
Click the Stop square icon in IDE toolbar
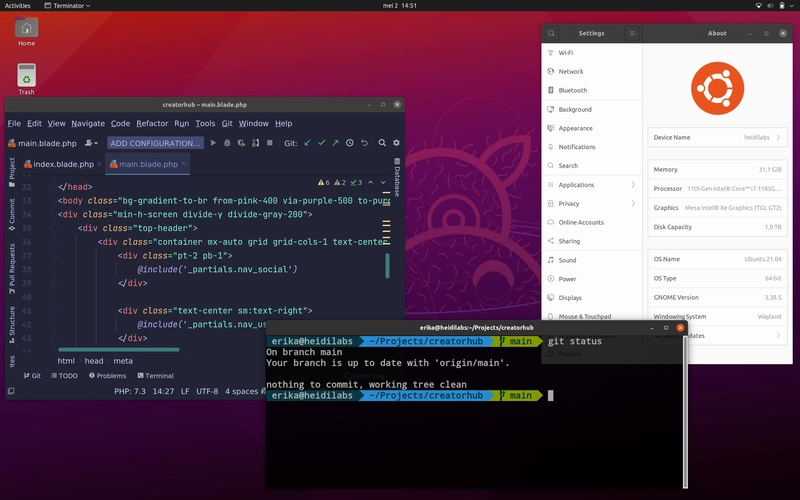pyautogui.click(x=270, y=143)
